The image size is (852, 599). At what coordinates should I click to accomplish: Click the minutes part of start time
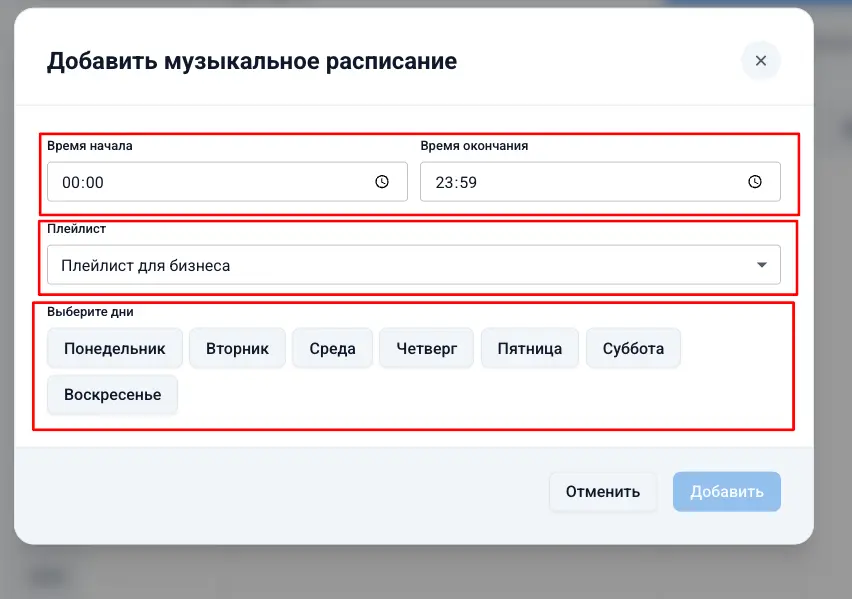click(x=94, y=183)
